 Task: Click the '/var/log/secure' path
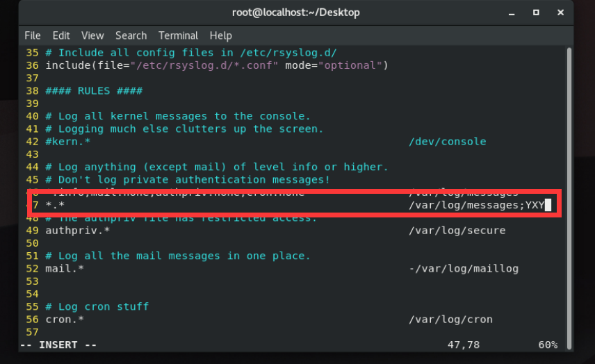[x=457, y=231]
